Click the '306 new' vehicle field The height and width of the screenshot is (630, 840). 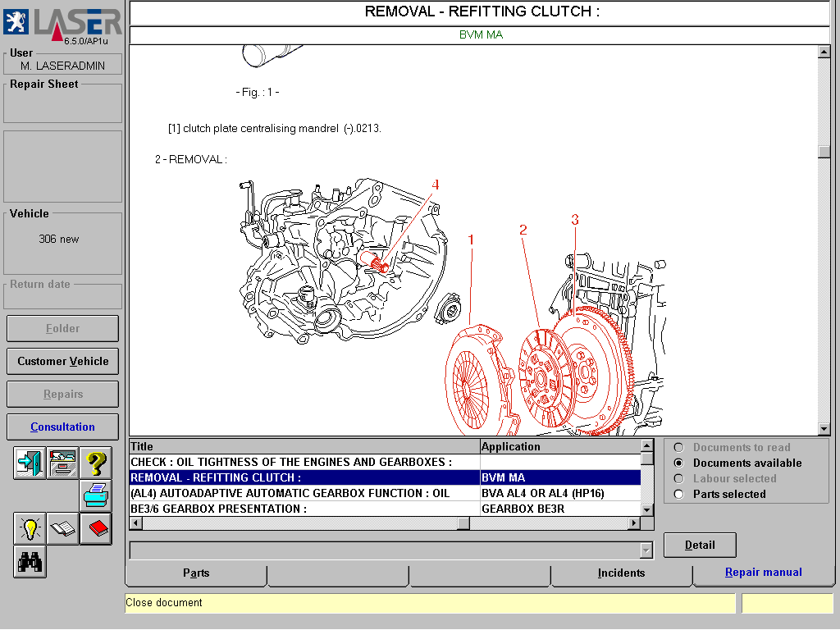(62, 244)
